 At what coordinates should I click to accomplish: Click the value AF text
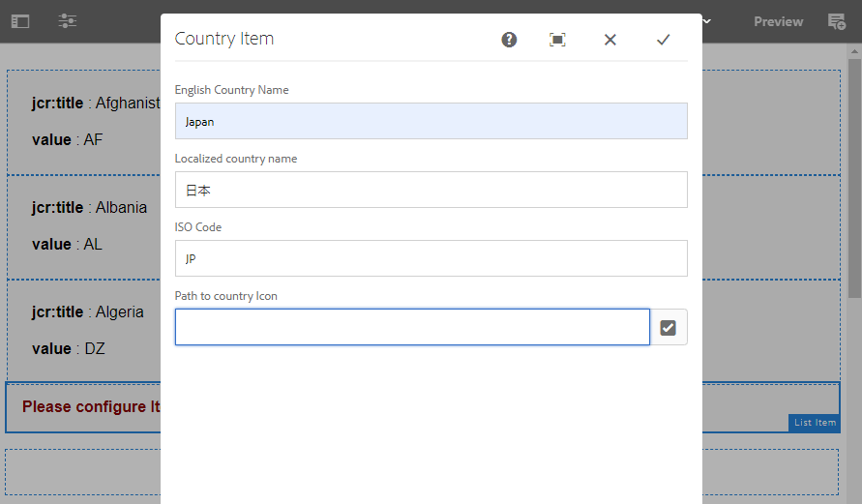click(67, 139)
